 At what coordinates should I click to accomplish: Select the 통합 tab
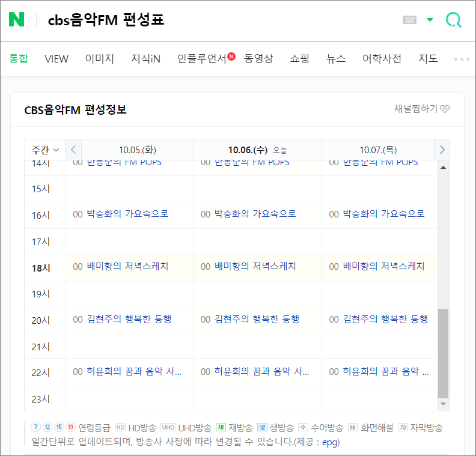pos(19,58)
